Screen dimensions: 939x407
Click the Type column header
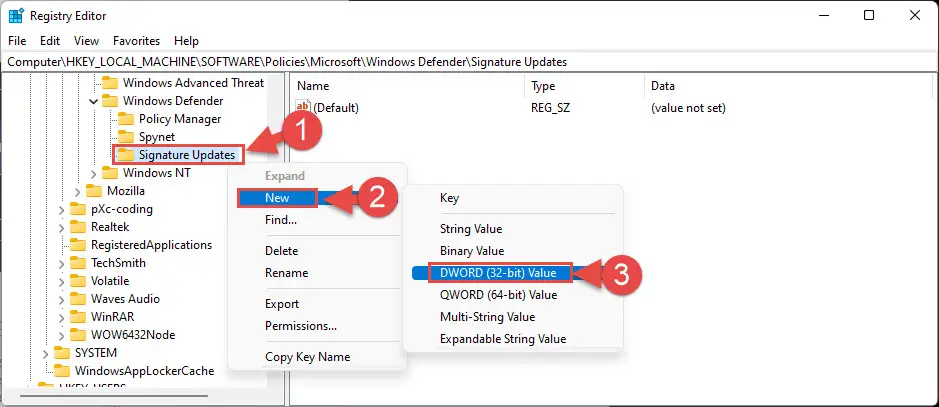[543, 86]
